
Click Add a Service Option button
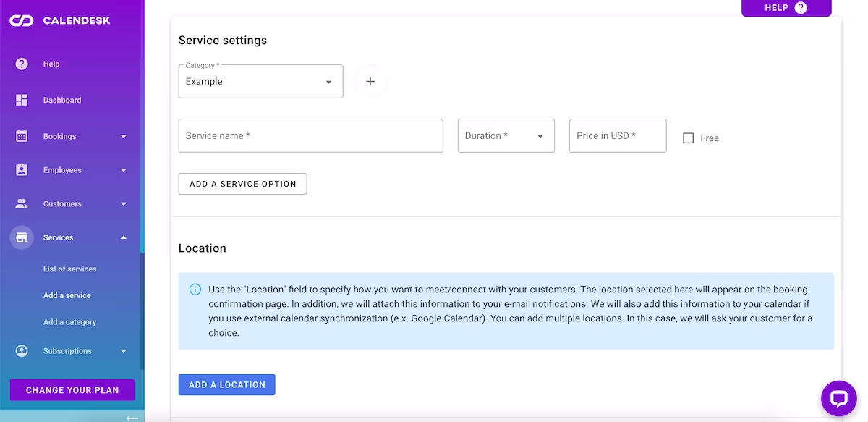[x=242, y=184]
